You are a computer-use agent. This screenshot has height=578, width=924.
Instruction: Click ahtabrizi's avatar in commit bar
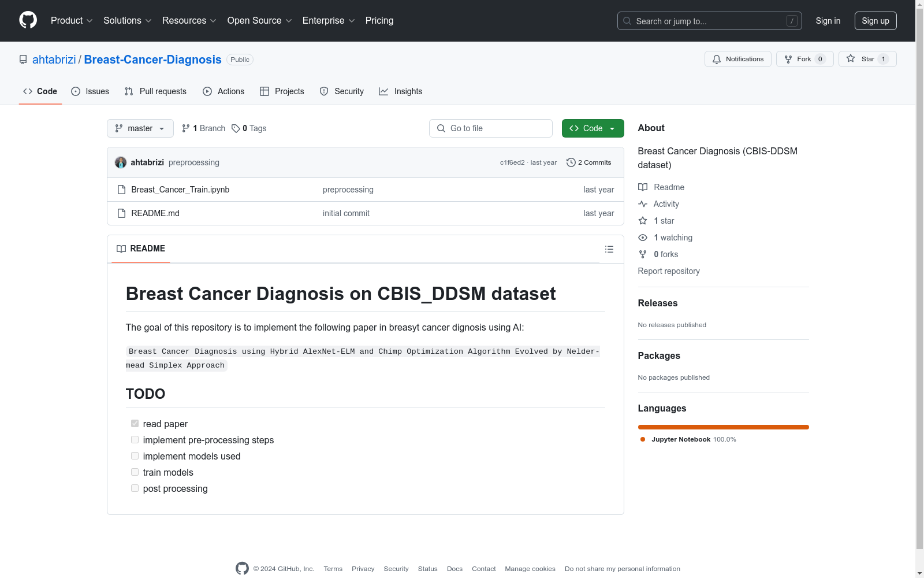coord(121,162)
